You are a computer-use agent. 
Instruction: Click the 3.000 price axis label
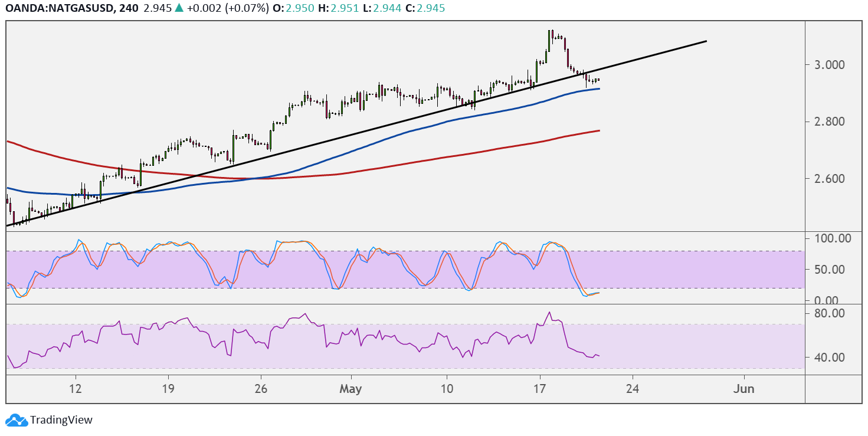(x=830, y=65)
